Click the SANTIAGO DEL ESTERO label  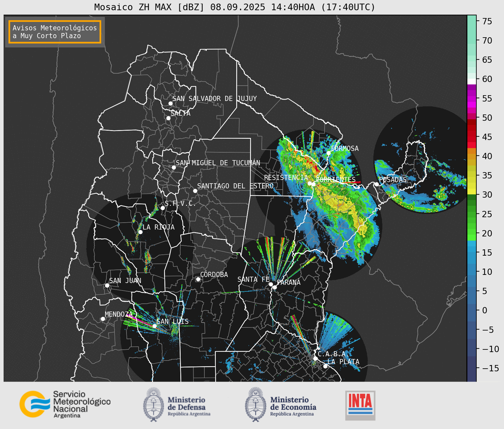[x=235, y=186]
